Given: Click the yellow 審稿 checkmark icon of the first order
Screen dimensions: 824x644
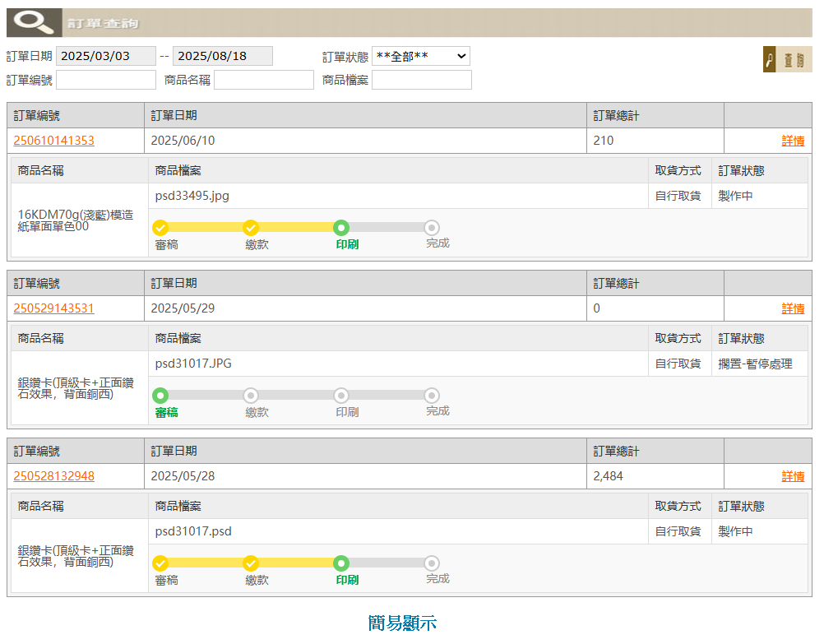Looking at the screenshot, I should pos(160,228).
